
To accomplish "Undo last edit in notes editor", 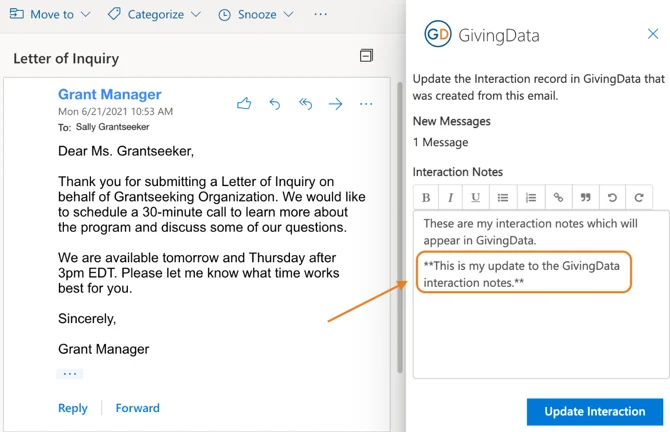I will [x=612, y=197].
